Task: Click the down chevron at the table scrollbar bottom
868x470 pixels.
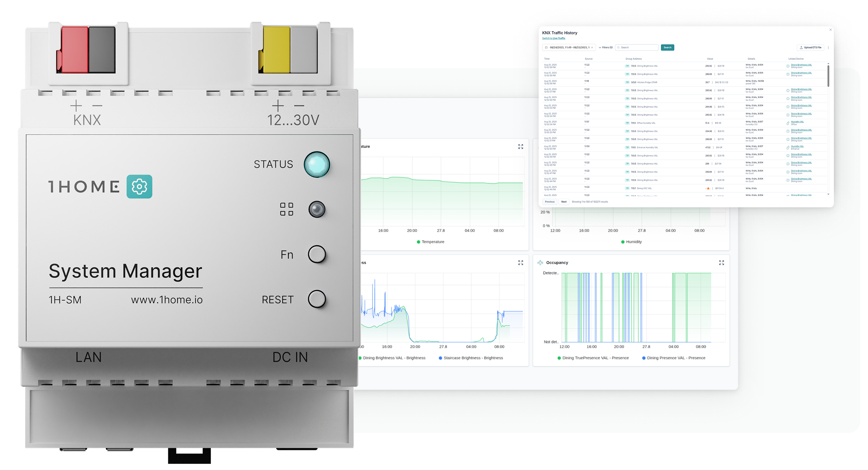Action: pos(828,195)
